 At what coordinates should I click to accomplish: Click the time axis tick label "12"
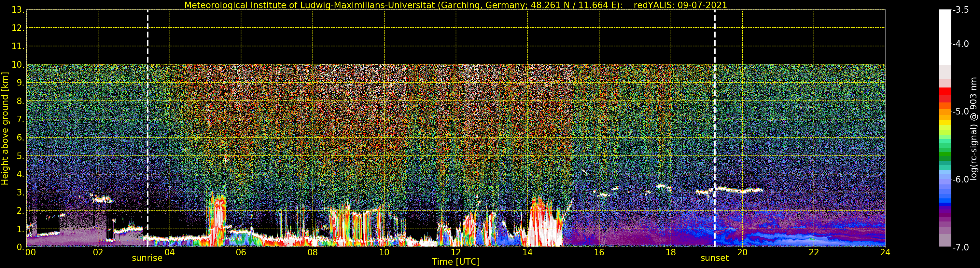456,252
